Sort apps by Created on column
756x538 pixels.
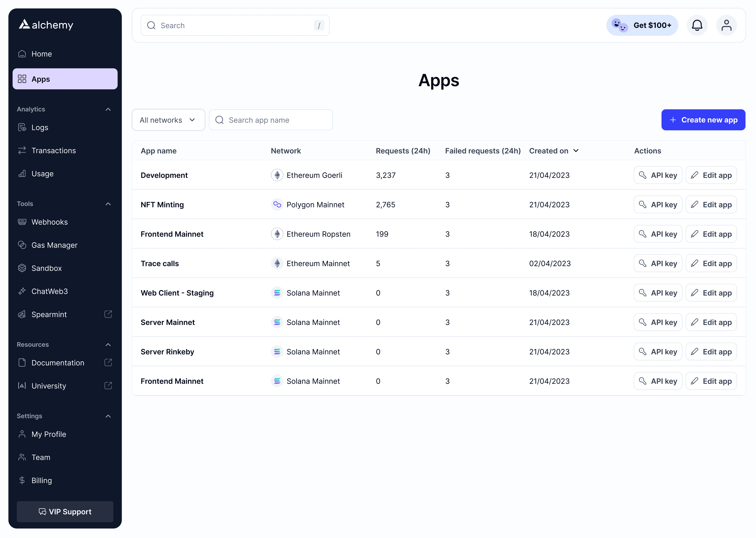(x=553, y=151)
